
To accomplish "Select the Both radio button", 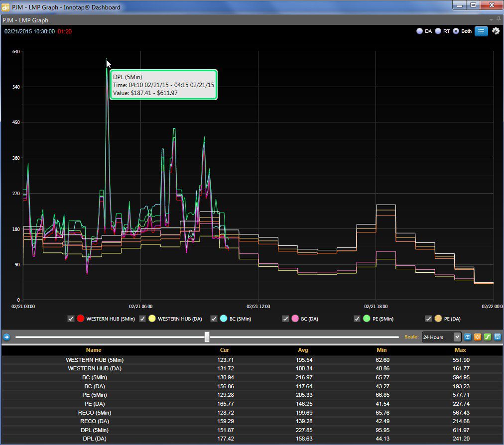I will click(456, 31).
